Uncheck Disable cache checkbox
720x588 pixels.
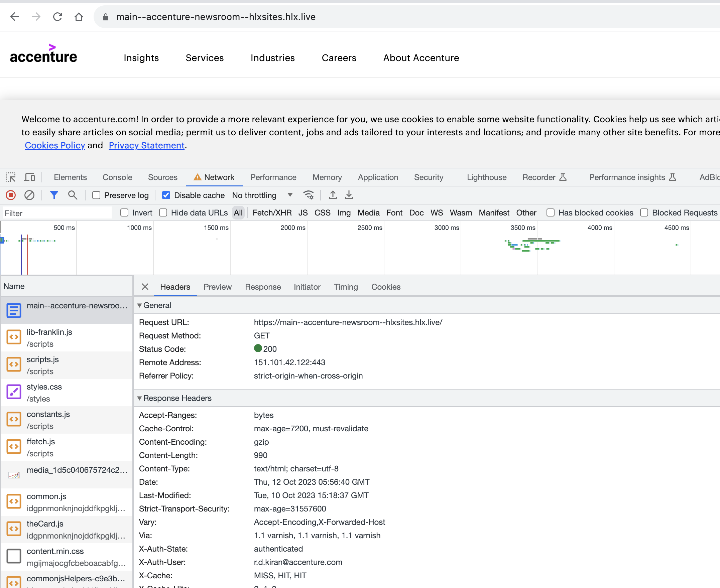(x=166, y=195)
